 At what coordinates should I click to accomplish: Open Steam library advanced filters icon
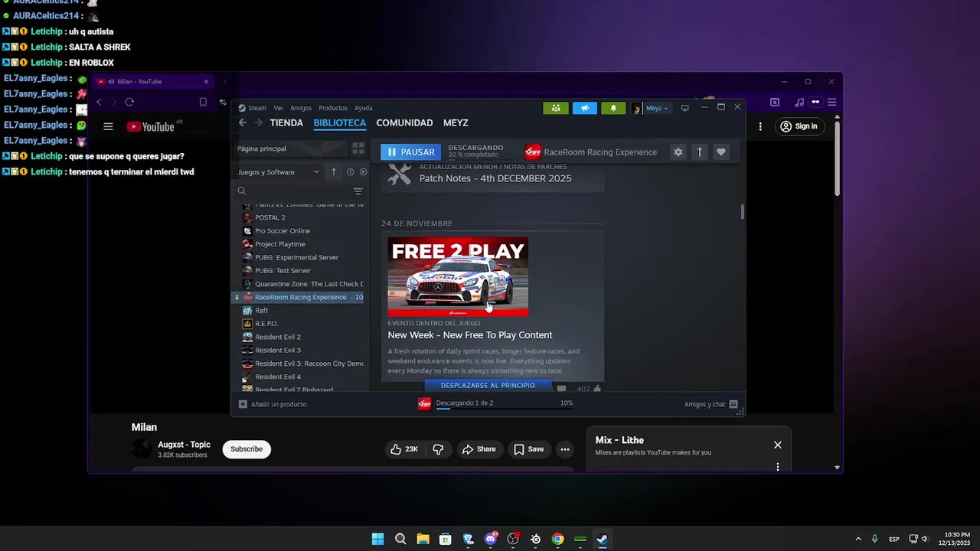coord(358,191)
